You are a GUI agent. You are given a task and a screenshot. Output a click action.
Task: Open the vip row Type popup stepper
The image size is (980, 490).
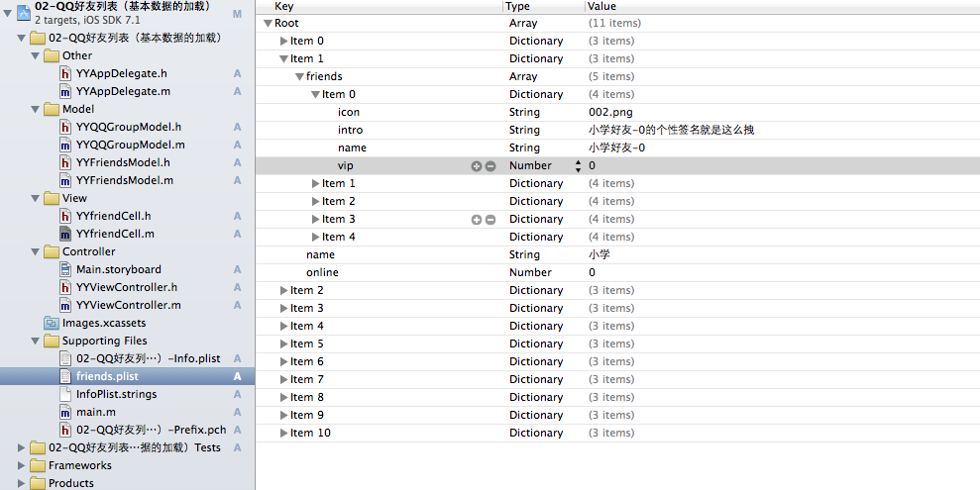(578, 166)
